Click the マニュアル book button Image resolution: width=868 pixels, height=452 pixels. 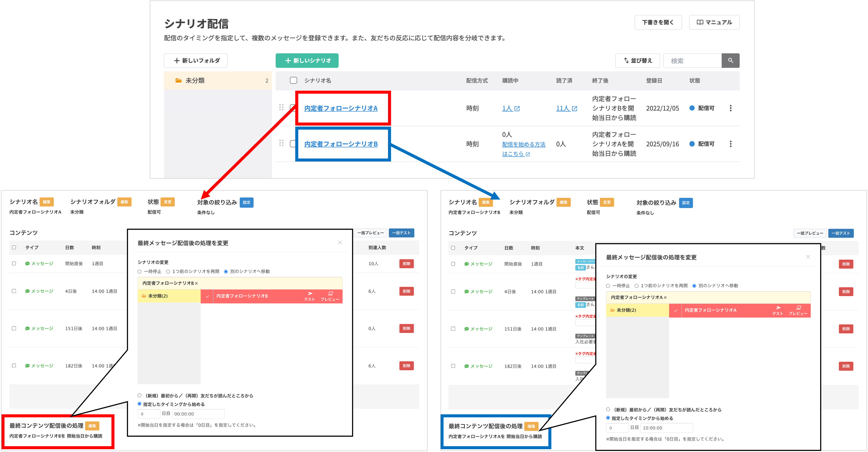click(x=714, y=22)
